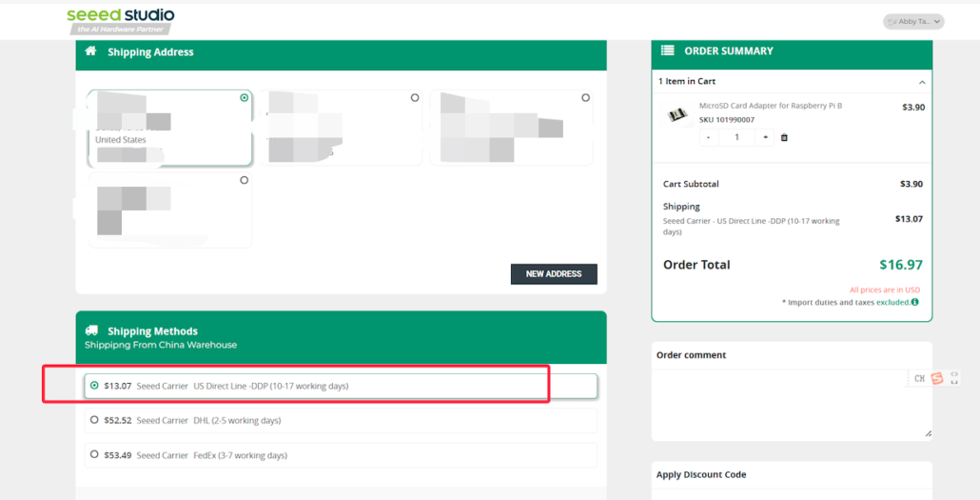Image resolution: width=980 pixels, height=500 pixels.
Task: Click the Seeed Studio logo
Action: point(120,20)
